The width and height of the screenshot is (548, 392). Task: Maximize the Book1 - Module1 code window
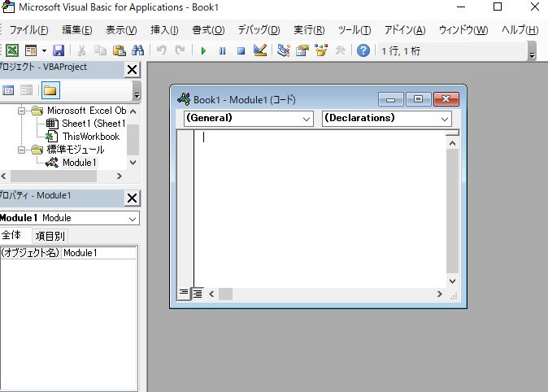tap(418, 99)
